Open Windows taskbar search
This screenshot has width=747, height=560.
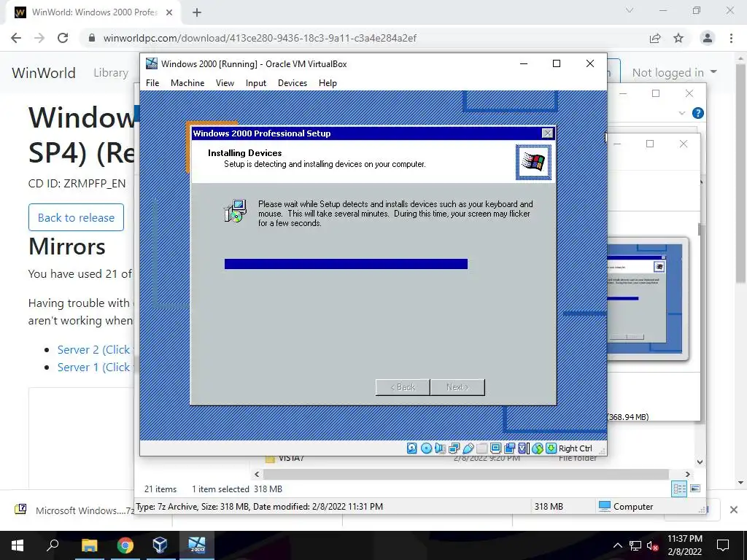pos(53,545)
